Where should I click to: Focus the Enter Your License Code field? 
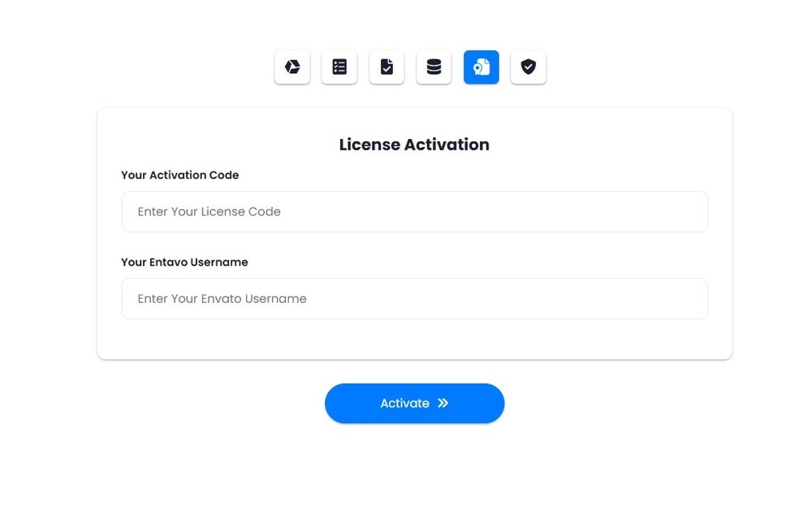tap(414, 211)
